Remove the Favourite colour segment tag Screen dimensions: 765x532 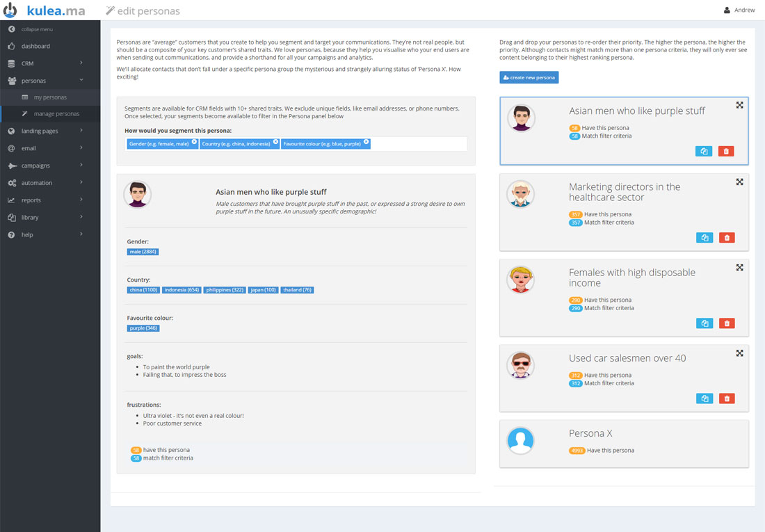pos(366,141)
